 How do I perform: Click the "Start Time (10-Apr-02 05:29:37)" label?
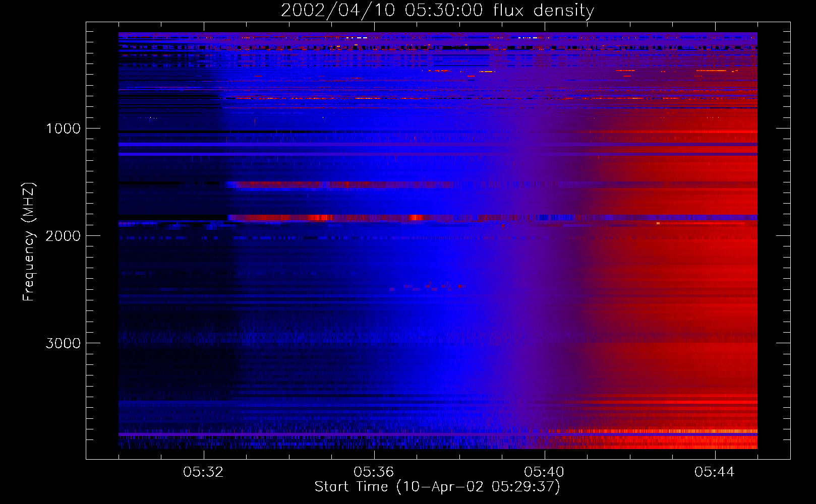coord(437,487)
